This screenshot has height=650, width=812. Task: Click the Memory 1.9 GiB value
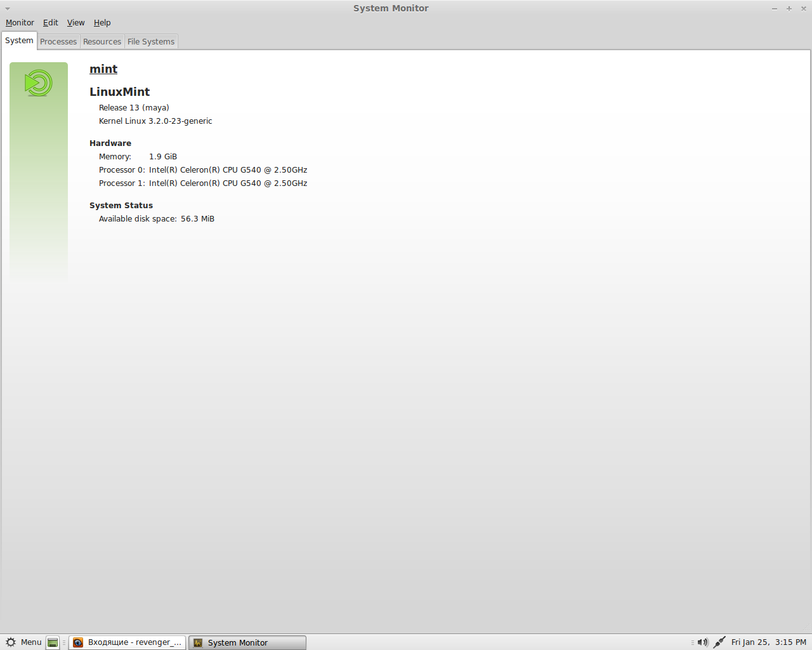point(163,157)
